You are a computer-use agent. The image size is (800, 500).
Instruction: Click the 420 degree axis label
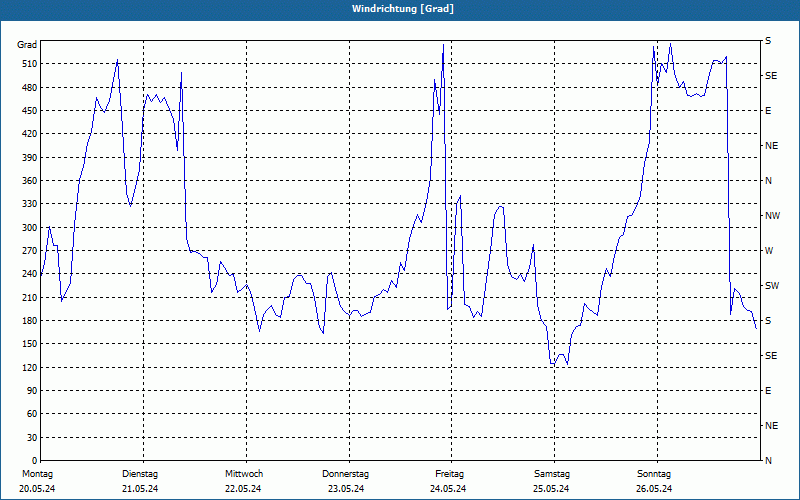30,134
